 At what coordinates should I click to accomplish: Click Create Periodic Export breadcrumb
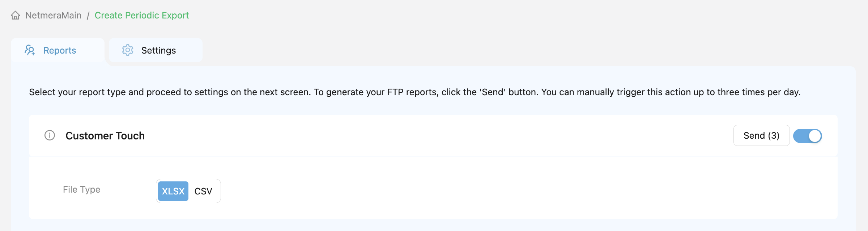142,15
